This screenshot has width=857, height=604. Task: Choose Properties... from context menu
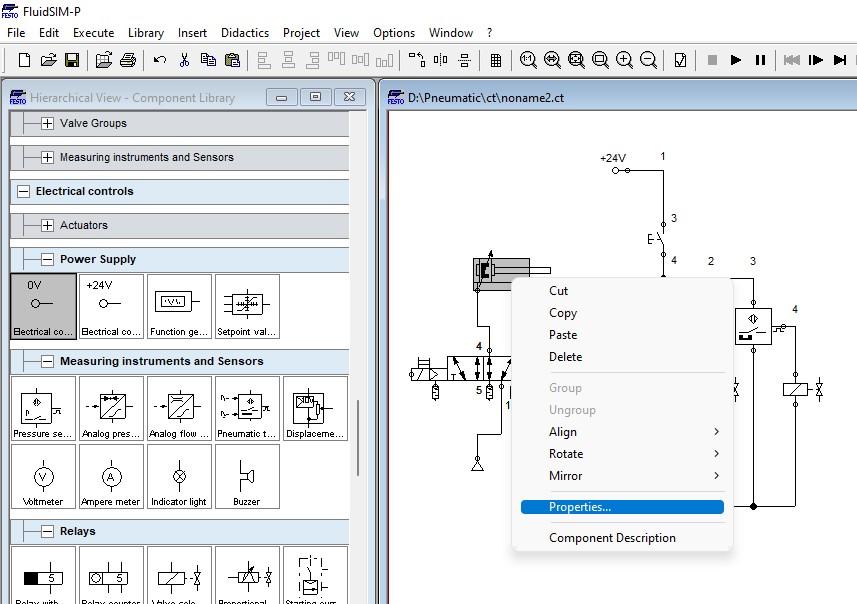[622, 507]
